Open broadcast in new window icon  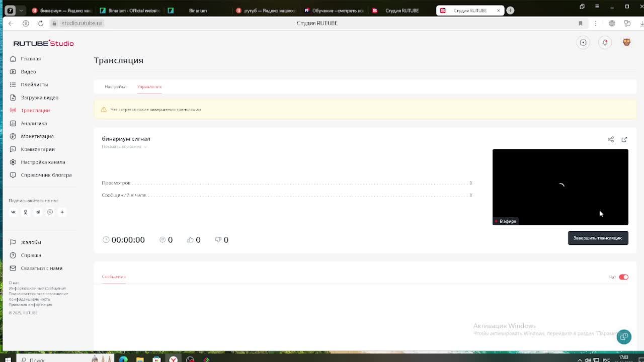click(x=624, y=139)
